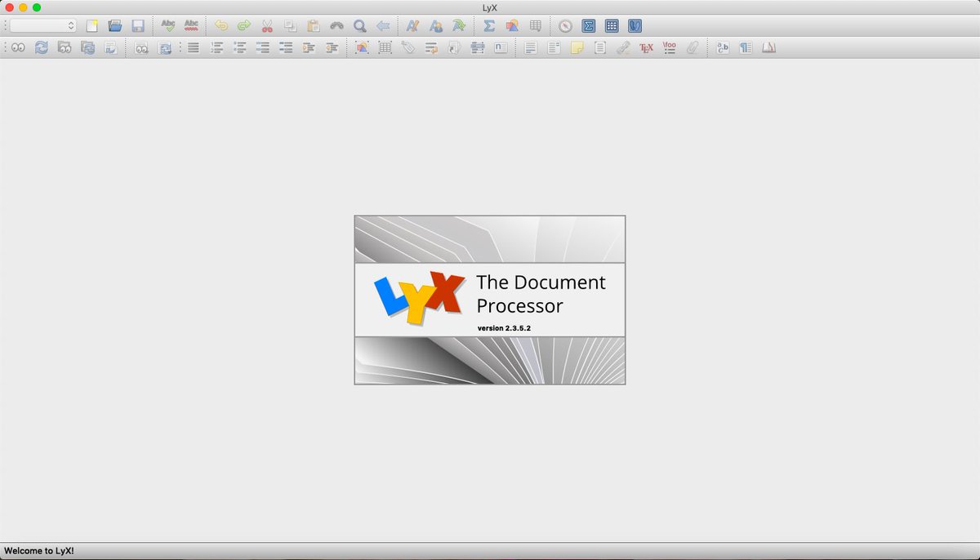Insert footnote icon
Image resolution: width=980 pixels, height=560 pixels.
click(531, 48)
